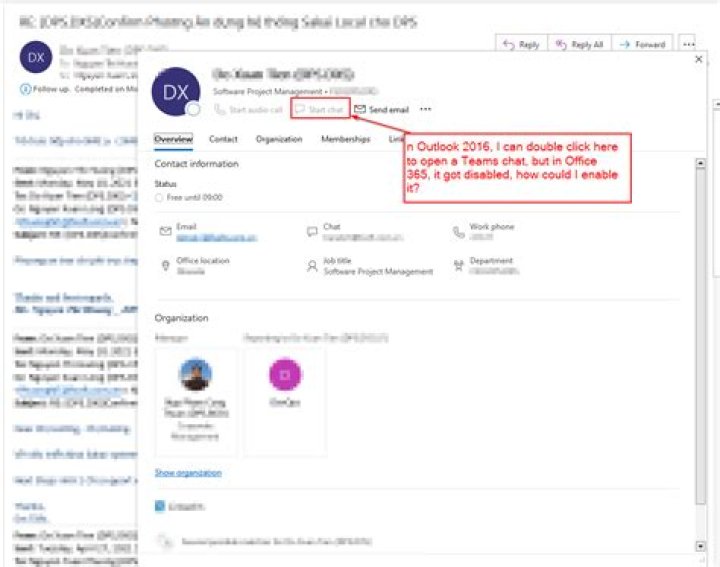This screenshot has height=567, width=720.
Task: Click the Reply All button
Action: [579, 45]
